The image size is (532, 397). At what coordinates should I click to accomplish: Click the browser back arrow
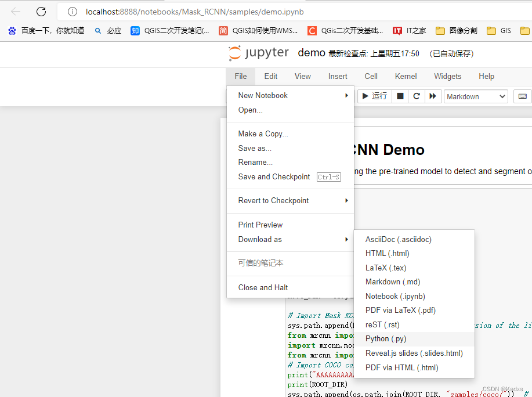pos(16,12)
